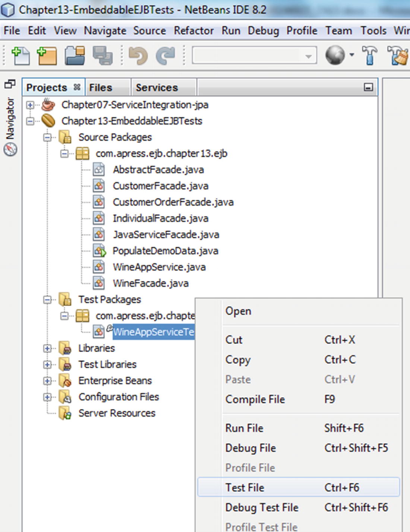The width and height of the screenshot is (410, 532).
Task: Select CustomerFacade.java in the tree
Action: coord(161,186)
